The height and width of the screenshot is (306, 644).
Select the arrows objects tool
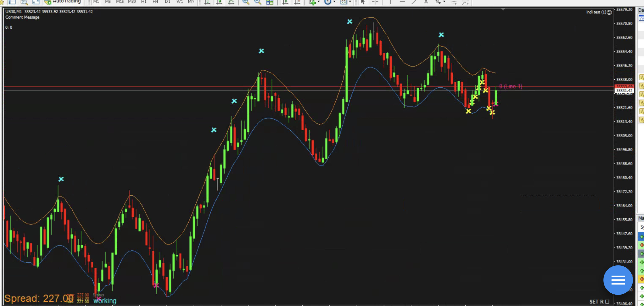pyautogui.click(x=438, y=2)
